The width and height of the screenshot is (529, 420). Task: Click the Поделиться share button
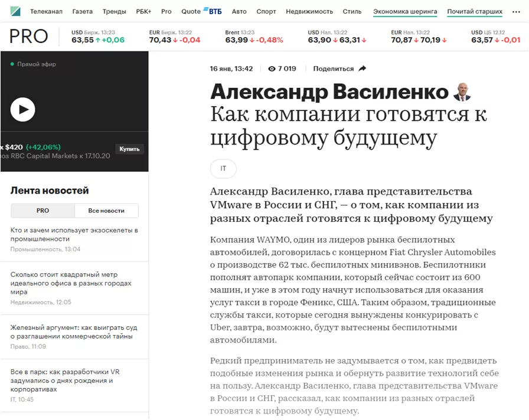tap(339, 68)
